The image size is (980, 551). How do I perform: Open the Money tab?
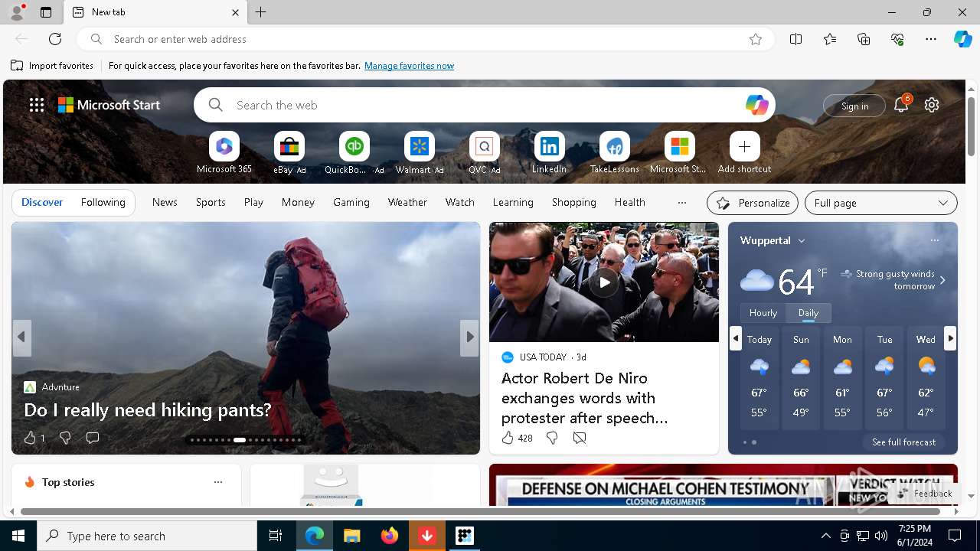[x=298, y=202]
